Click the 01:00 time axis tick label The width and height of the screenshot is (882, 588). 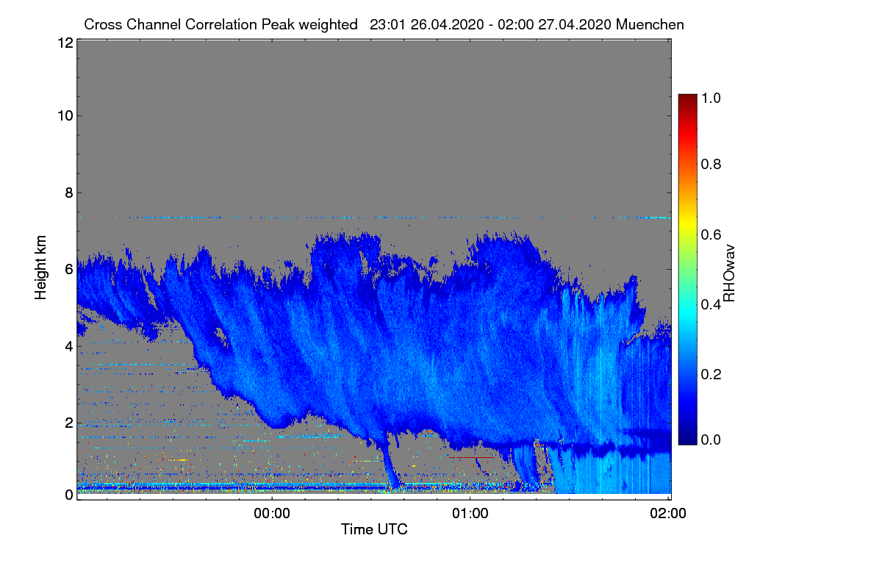pyautogui.click(x=470, y=512)
